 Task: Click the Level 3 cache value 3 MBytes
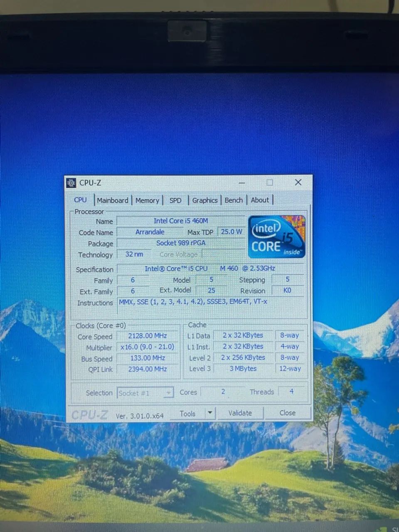[x=243, y=368]
